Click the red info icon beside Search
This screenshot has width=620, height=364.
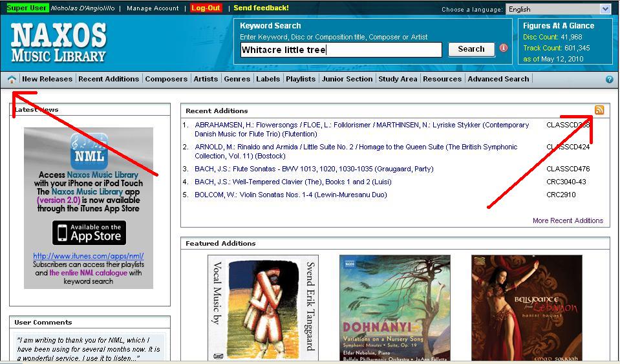tap(504, 48)
